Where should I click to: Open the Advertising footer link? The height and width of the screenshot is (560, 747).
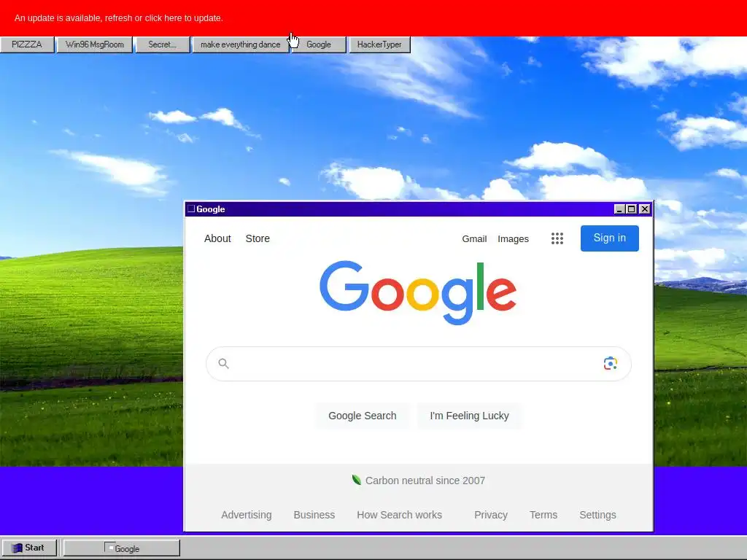point(247,515)
